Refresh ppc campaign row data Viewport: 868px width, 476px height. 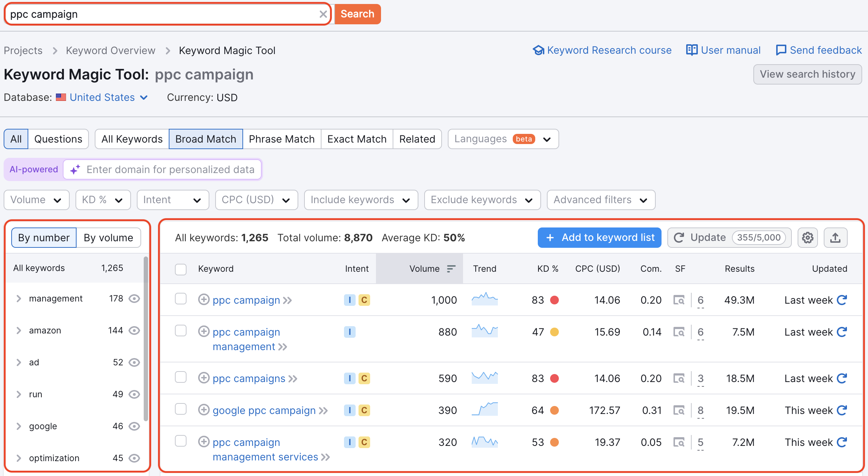pyautogui.click(x=842, y=300)
